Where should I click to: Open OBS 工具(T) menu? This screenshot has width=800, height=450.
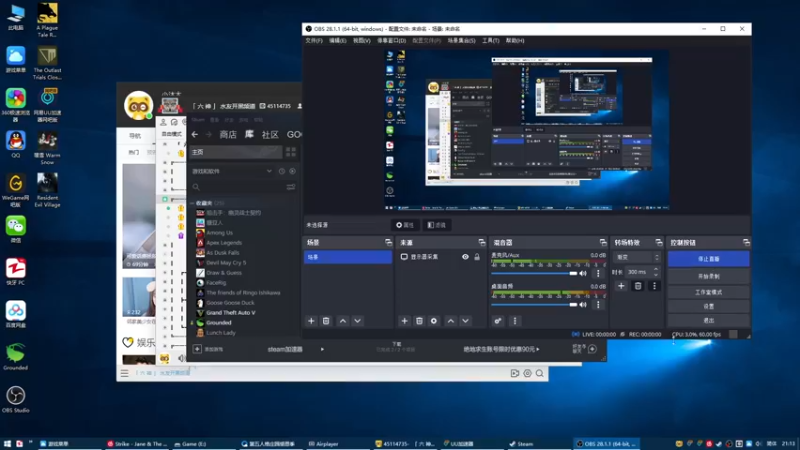tap(490, 40)
